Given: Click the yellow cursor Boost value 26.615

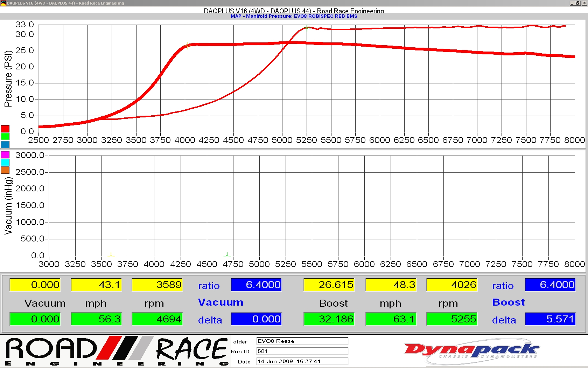Looking at the screenshot, I should (x=329, y=285).
